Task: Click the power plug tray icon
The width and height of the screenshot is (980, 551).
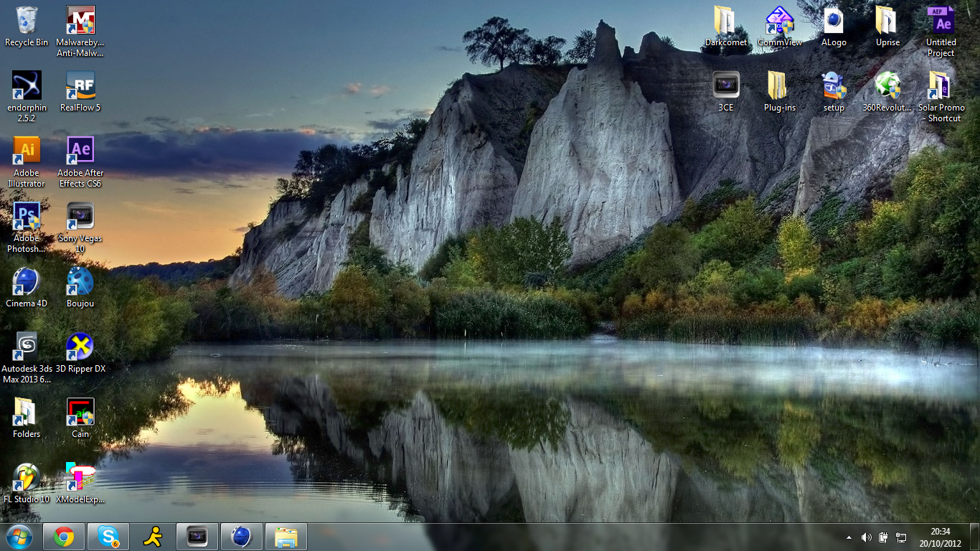Action: (884, 537)
